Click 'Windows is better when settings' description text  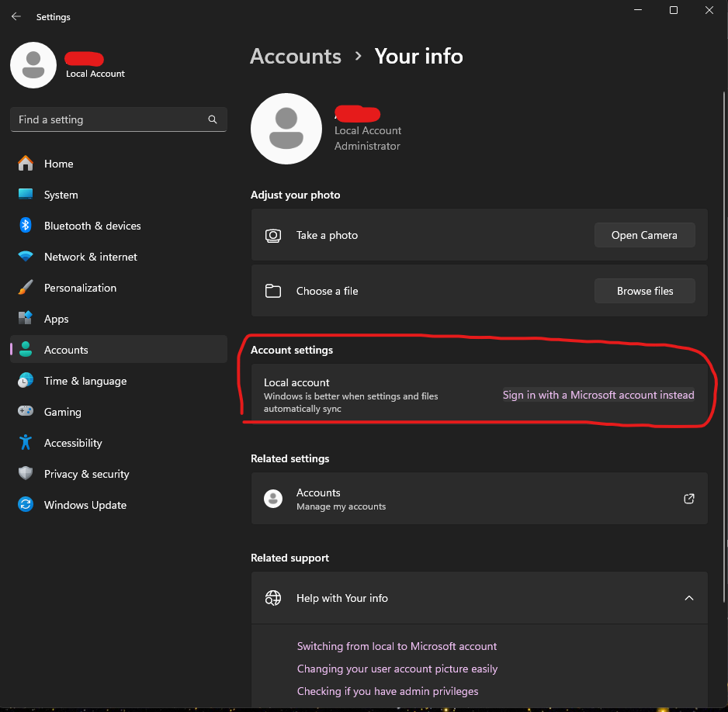(x=351, y=403)
